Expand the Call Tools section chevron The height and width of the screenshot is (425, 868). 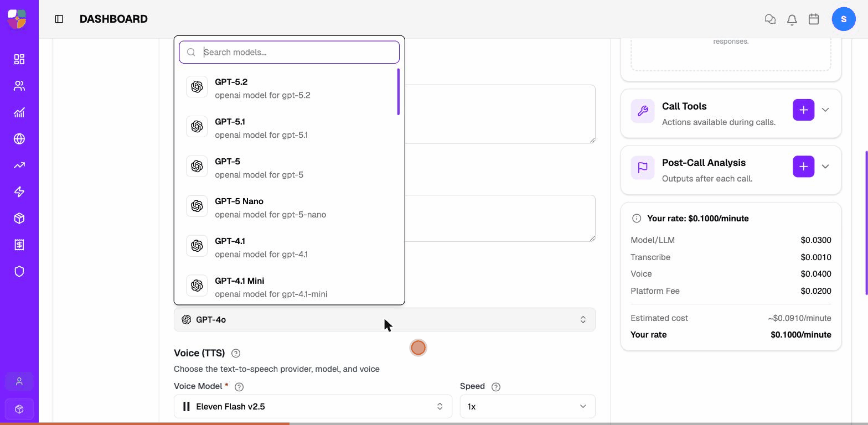(x=825, y=110)
